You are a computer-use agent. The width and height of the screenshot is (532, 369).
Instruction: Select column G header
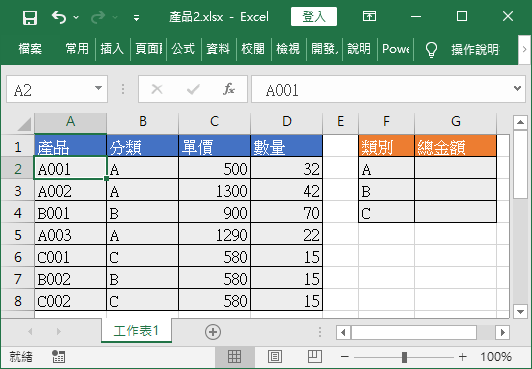coord(456,121)
